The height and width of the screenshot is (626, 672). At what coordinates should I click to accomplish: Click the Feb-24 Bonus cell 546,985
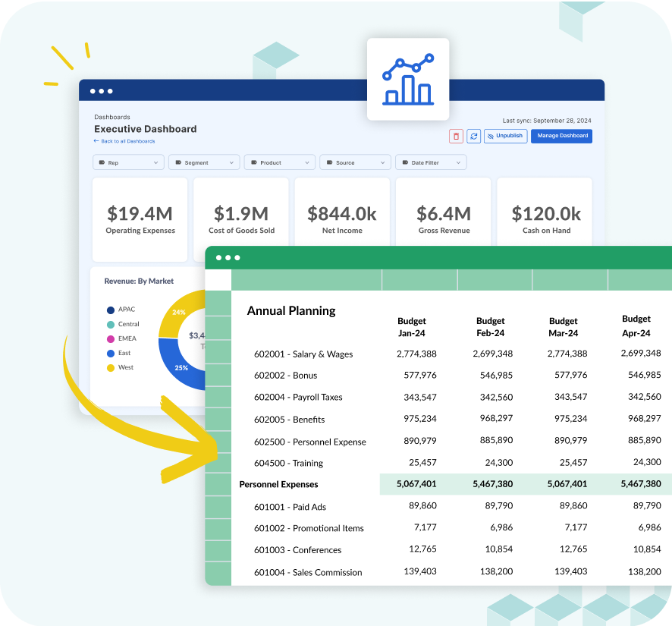pos(496,376)
